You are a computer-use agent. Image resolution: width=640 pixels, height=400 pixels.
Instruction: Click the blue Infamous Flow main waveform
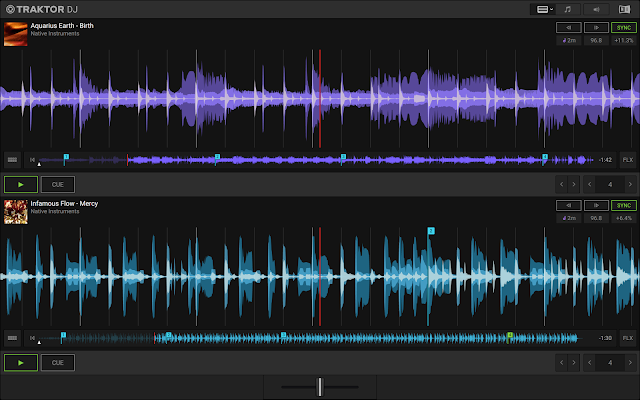pos(320,277)
